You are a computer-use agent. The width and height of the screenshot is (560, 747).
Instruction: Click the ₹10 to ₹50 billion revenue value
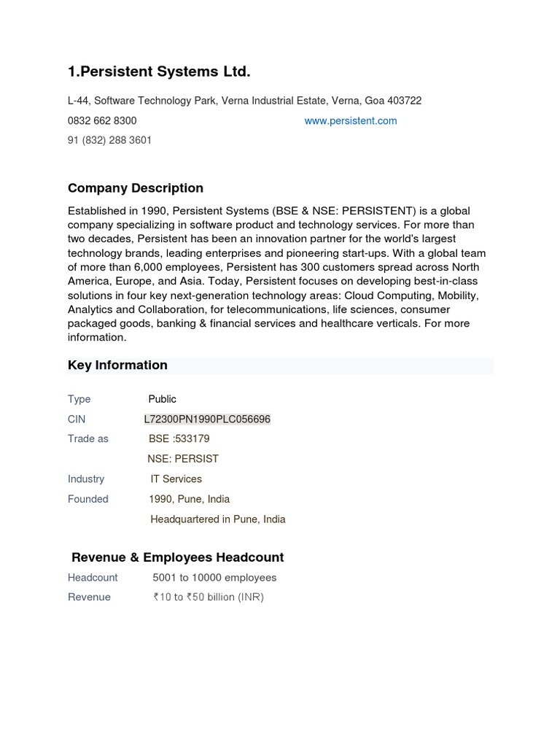[x=208, y=597]
